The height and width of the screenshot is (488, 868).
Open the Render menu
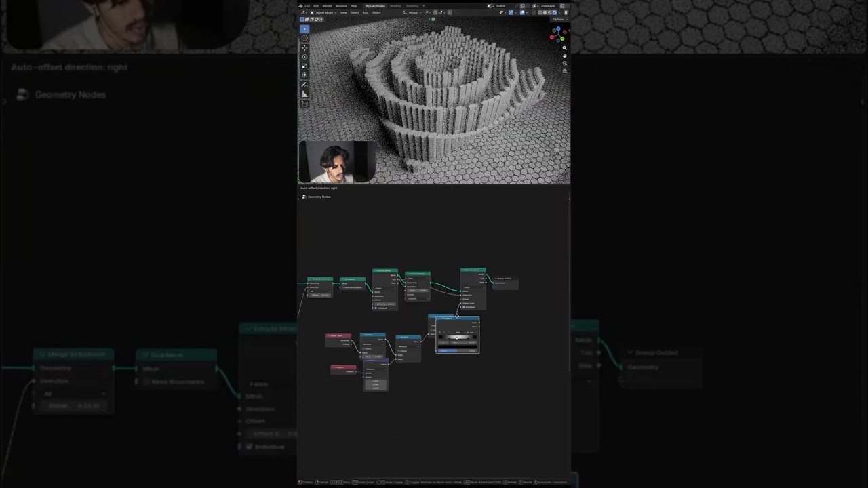tap(327, 6)
